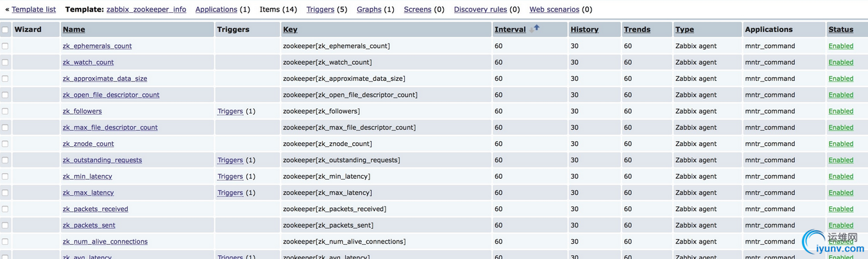Tick the select-all checkbox in header
868x259 pixels.
pyautogui.click(x=5, y=29)
